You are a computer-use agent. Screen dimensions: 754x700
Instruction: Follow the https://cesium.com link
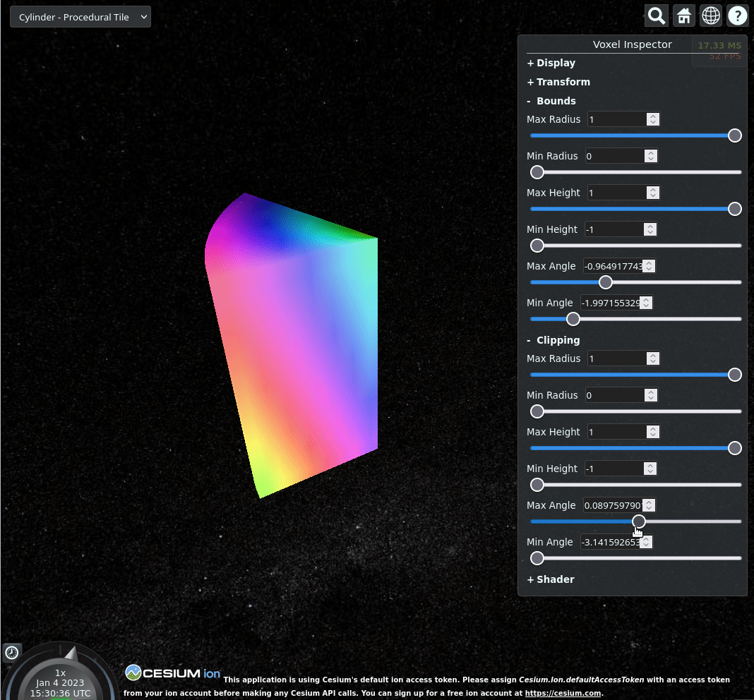click(563, 693)
